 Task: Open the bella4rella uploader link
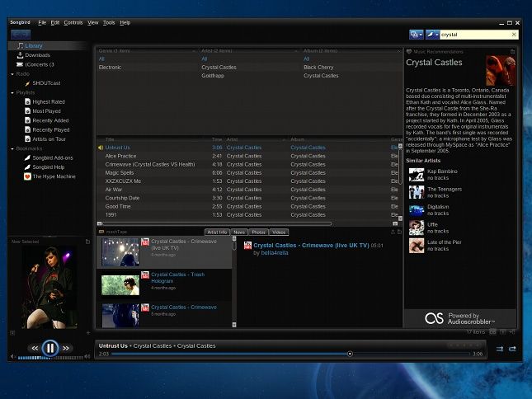pos(275,253)
